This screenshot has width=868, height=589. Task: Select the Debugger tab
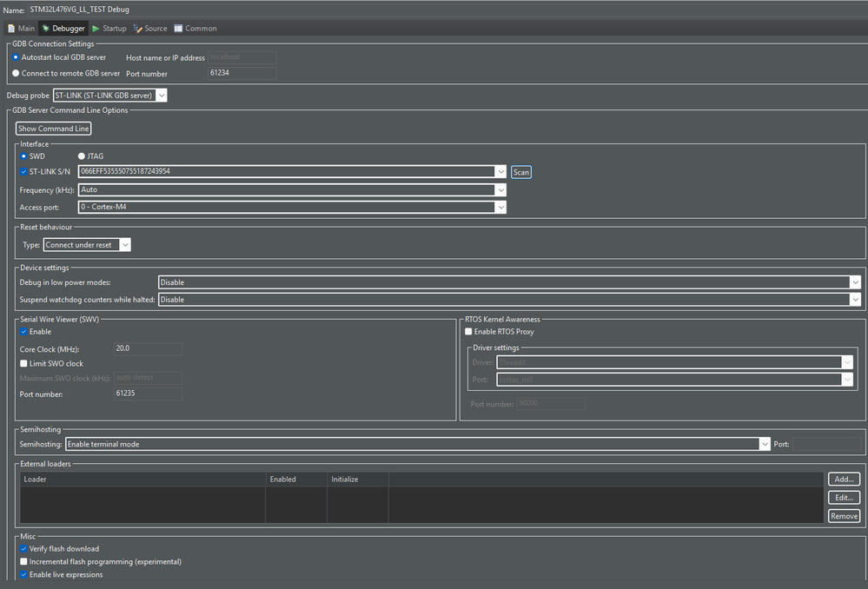[63, 28]
